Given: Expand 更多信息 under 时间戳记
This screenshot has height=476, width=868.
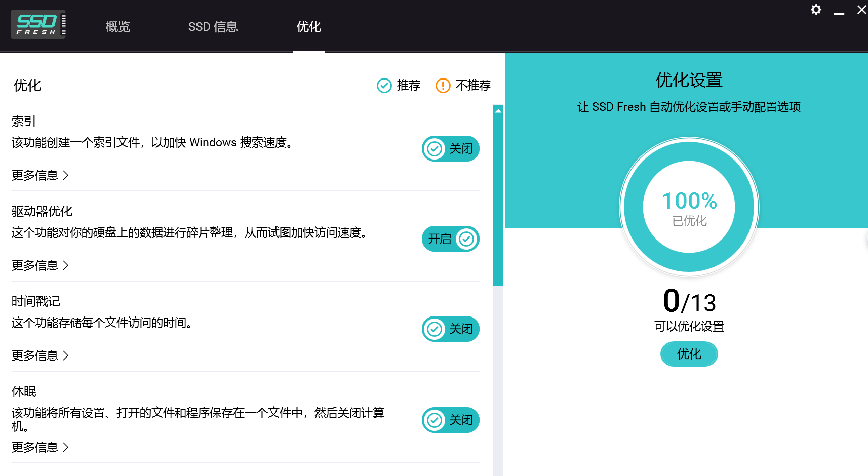Looking at the screenshot, I should click(x=40, y=355).
